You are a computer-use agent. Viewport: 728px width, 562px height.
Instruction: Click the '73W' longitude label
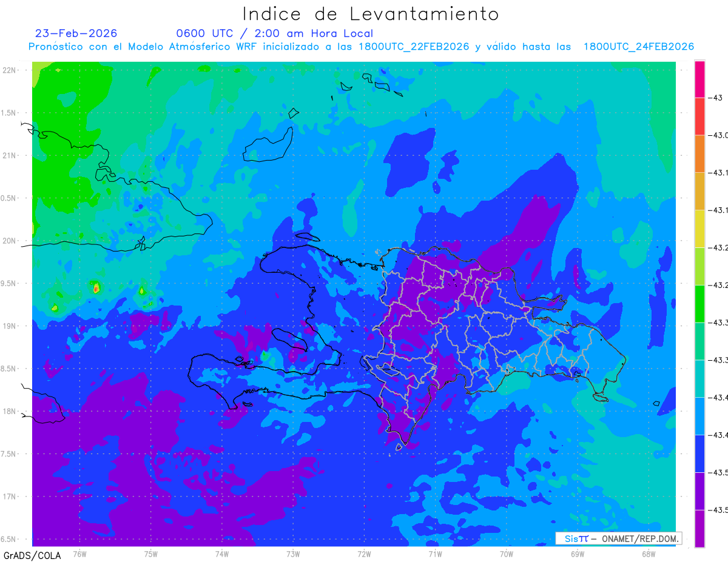[x=293, y=554]
